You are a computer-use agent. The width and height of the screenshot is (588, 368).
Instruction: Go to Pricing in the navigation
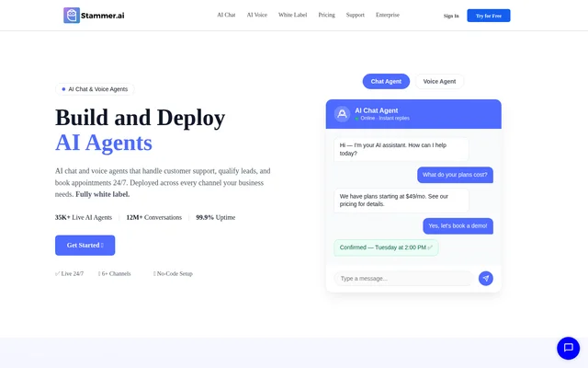327,15
